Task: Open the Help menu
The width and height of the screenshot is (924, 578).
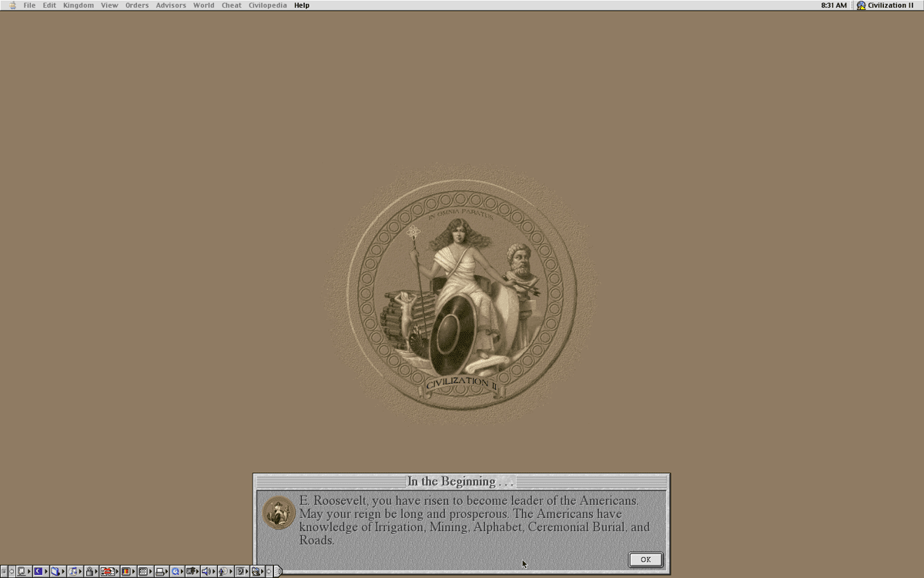Action: point(302,5)
